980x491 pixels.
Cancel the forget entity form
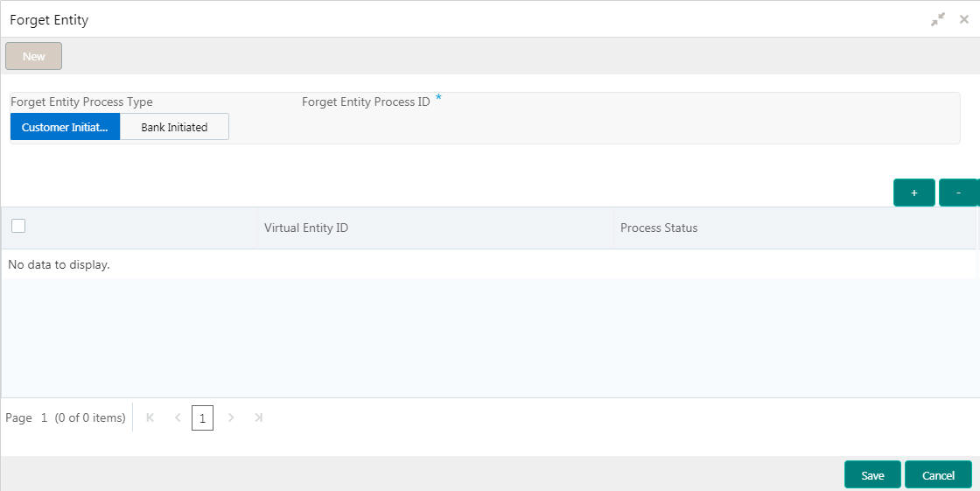(938, 475)
